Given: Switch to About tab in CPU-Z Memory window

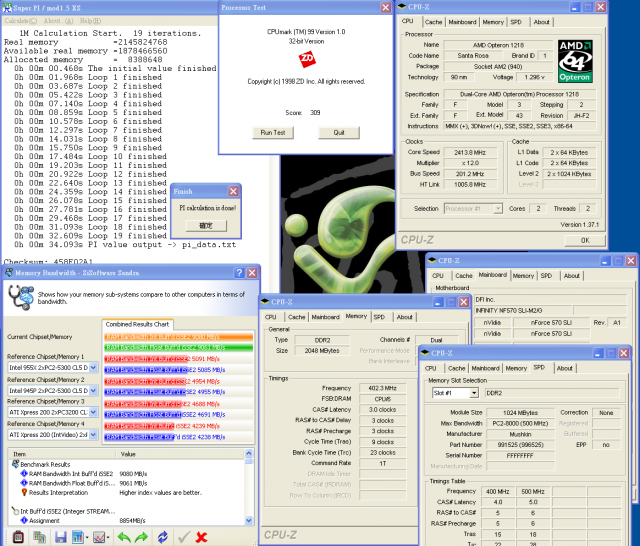Looking at the screenshot, I should 404,317.
